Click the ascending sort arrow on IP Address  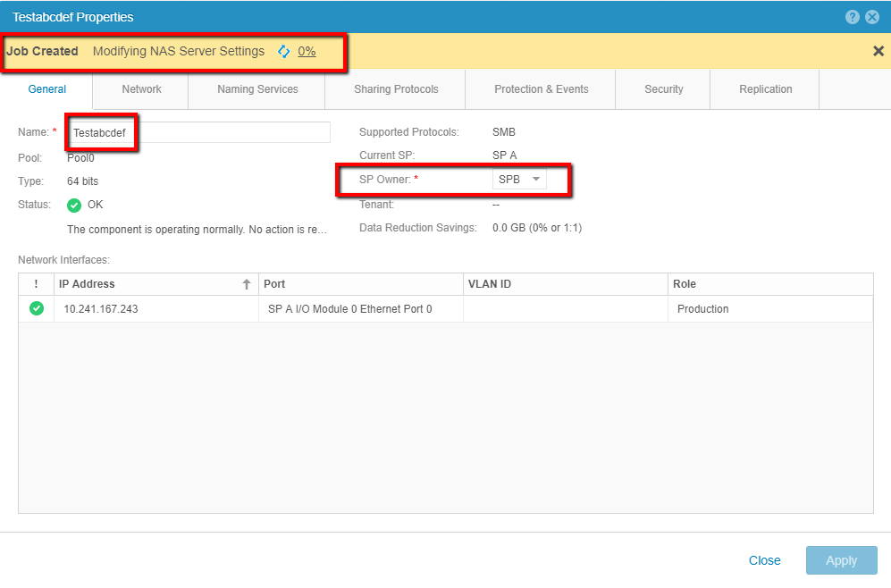[x=246, y=283]
